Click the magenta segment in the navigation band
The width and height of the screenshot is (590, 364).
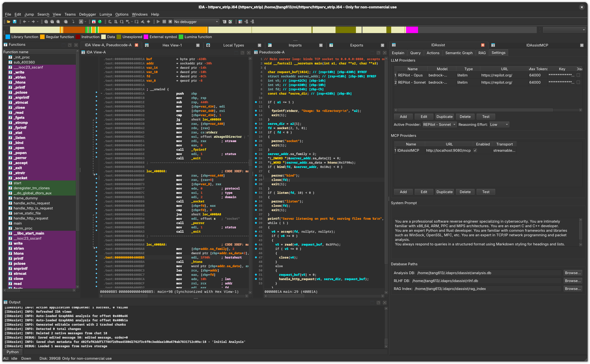(x=412, y=30)
